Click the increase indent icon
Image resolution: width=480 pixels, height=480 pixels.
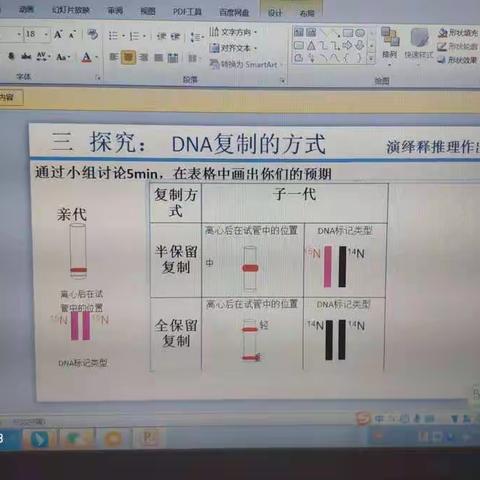(x=176, y=36)
